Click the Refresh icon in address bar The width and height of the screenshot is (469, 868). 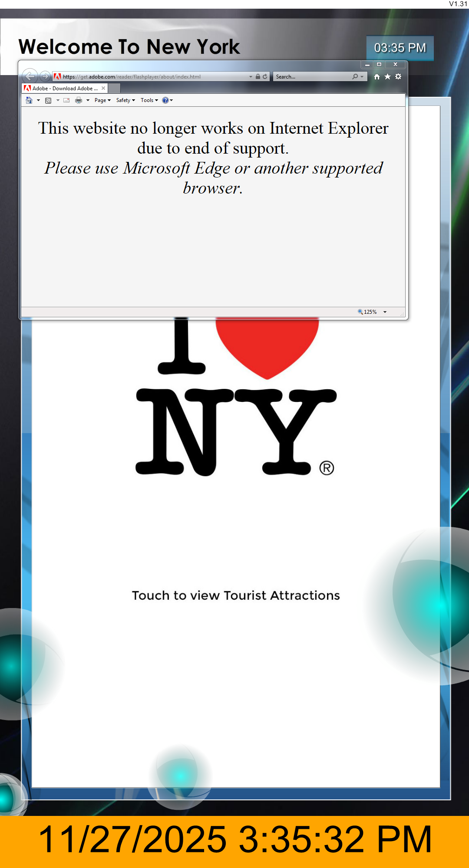(x=265, y=76)
